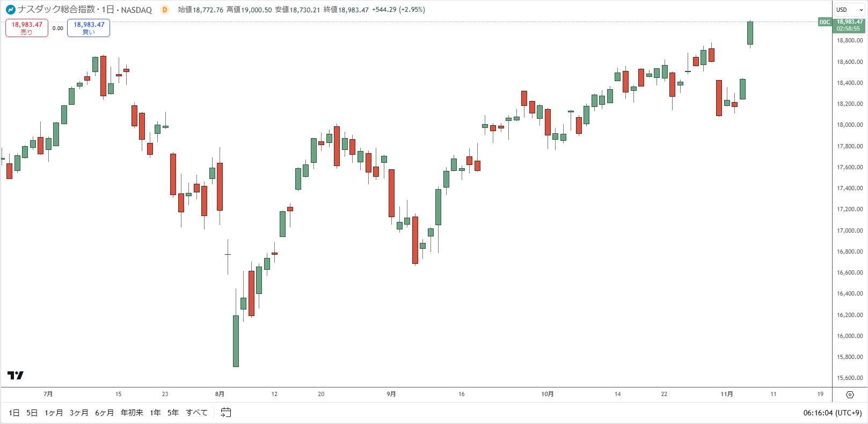Select the 5日 time range
The width and height of the screenshot is (868, 424).
tap(32, 413)
